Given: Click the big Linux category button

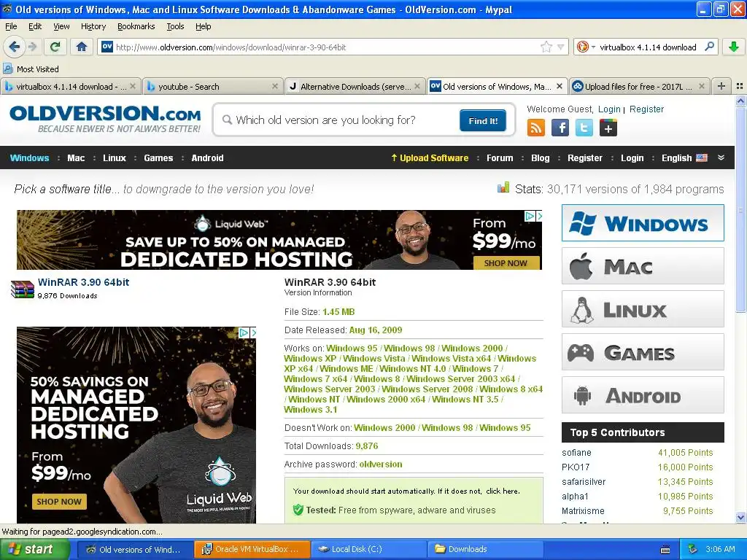Looking at the screenshot, I should [643, 309].
